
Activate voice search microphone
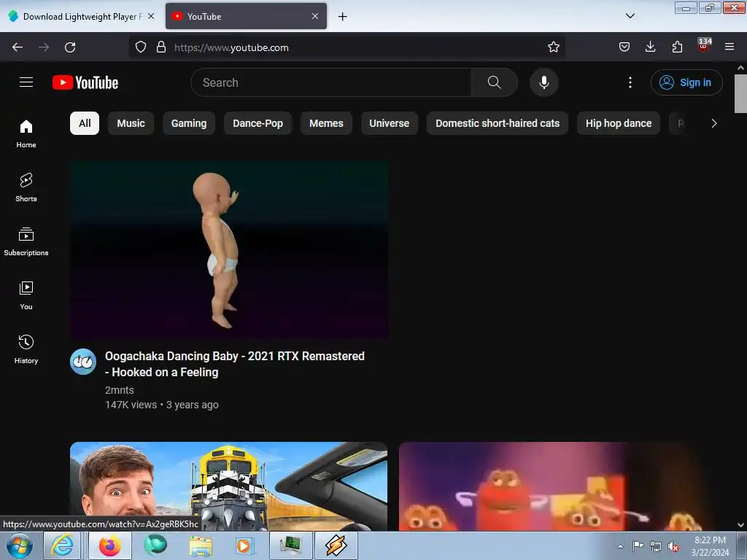543,82
